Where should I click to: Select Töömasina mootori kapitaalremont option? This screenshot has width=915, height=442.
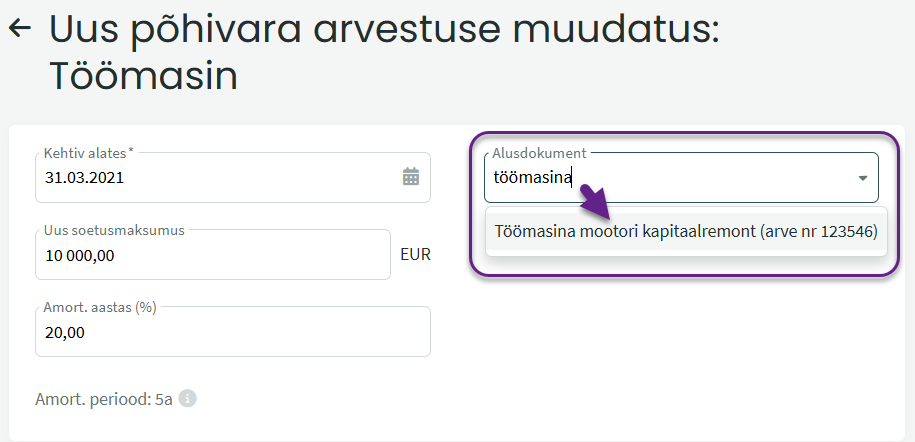(x=686, y=231)
